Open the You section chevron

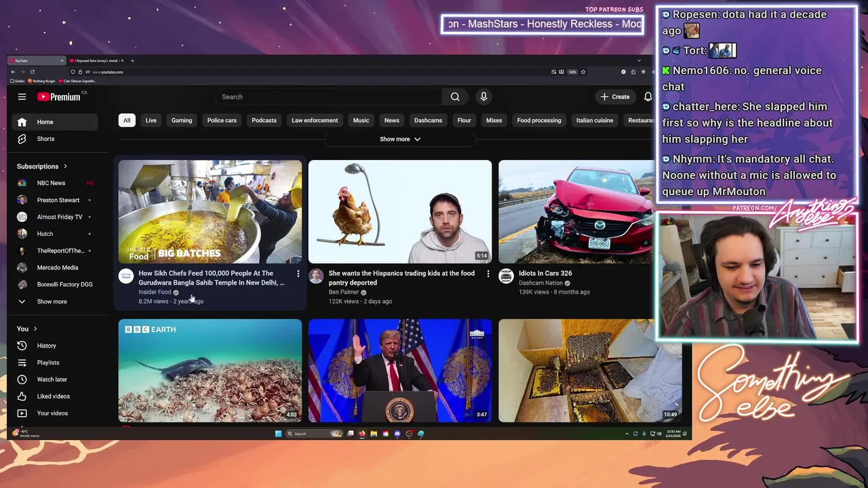[x=35, y=329]
